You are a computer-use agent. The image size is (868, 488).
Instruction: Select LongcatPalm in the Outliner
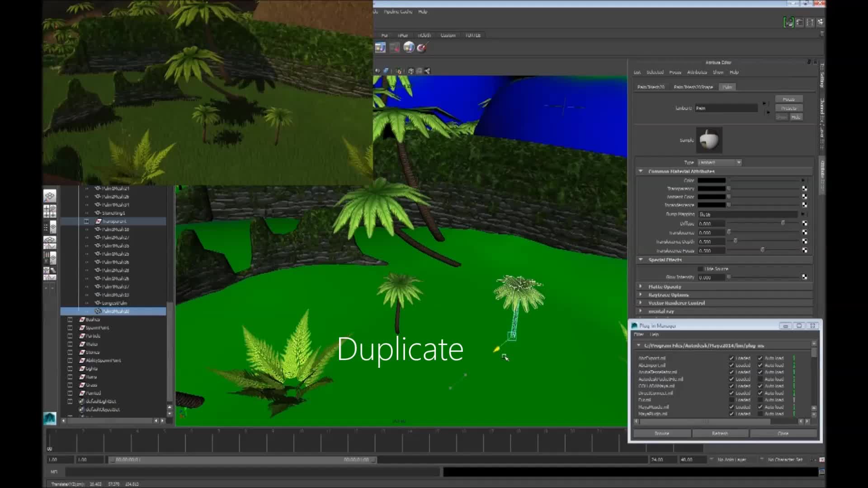tap(112, 303)
